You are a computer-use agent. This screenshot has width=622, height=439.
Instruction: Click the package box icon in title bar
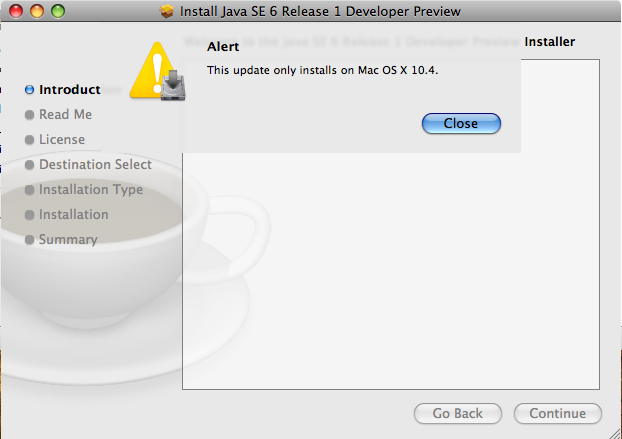click(x=167, y=11)
